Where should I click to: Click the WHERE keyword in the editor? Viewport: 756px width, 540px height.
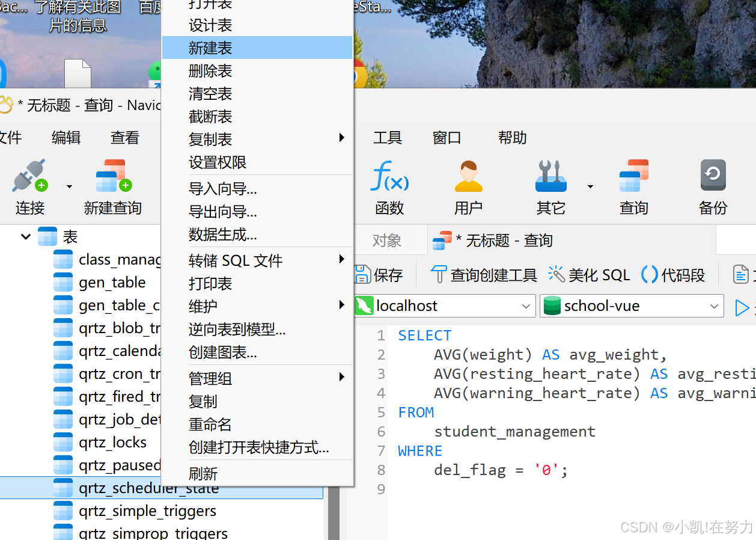tap(420, 450)
